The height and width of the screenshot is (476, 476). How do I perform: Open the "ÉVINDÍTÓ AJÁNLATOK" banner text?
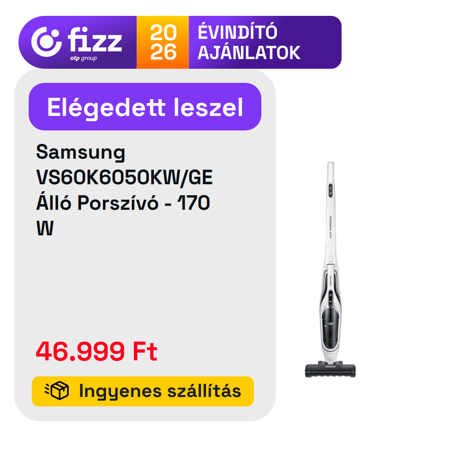pyautogui.click(x=249, y=42)
